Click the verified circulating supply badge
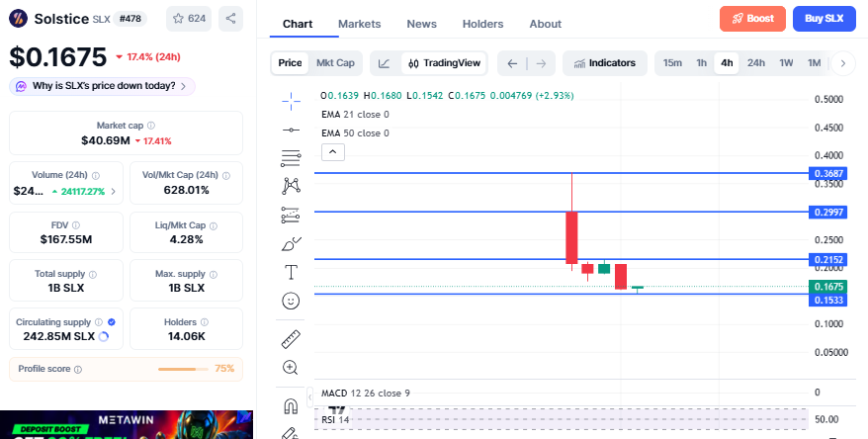 (112, 322)
